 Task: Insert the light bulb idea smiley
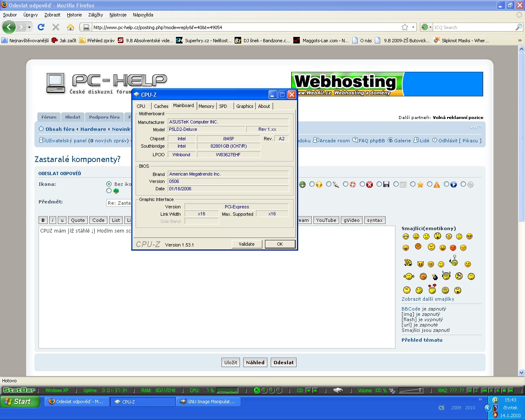pos(454,261)
